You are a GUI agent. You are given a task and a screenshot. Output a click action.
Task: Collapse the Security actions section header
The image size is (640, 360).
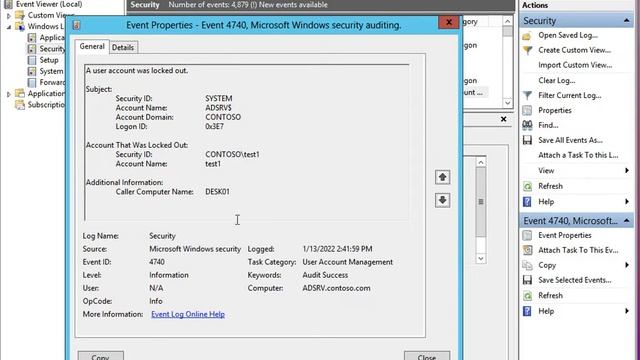click(x=627, y=21)
